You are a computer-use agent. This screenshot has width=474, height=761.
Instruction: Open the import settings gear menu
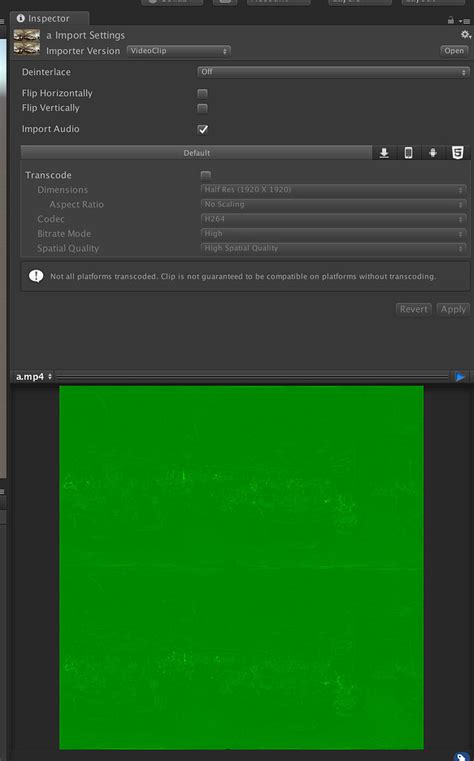click(466, 34)
